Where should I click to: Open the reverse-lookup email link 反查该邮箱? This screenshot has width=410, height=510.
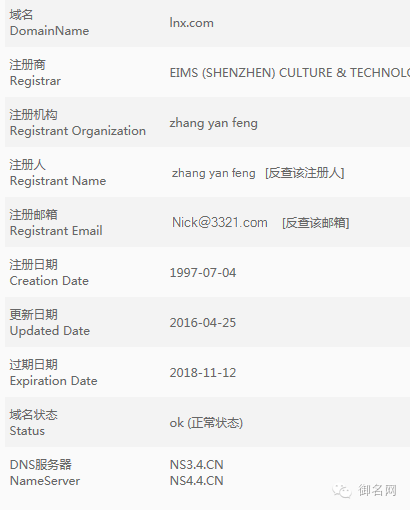pyautogui.click(x=316, y=223)
